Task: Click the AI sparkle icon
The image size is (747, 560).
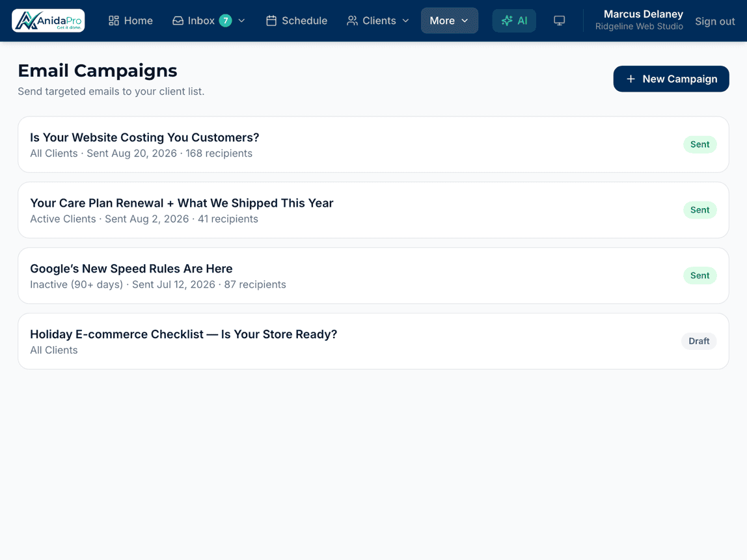Action: (507, 20)
